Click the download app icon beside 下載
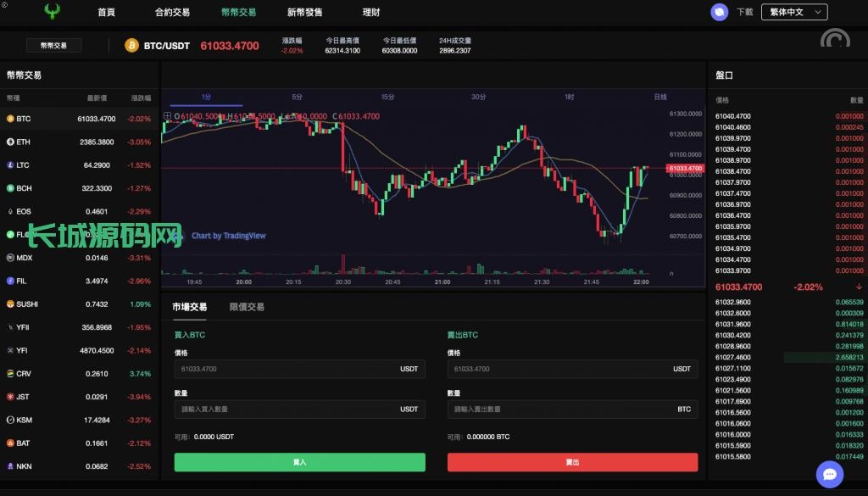This screenshot has width=868, height=496. 720,12
